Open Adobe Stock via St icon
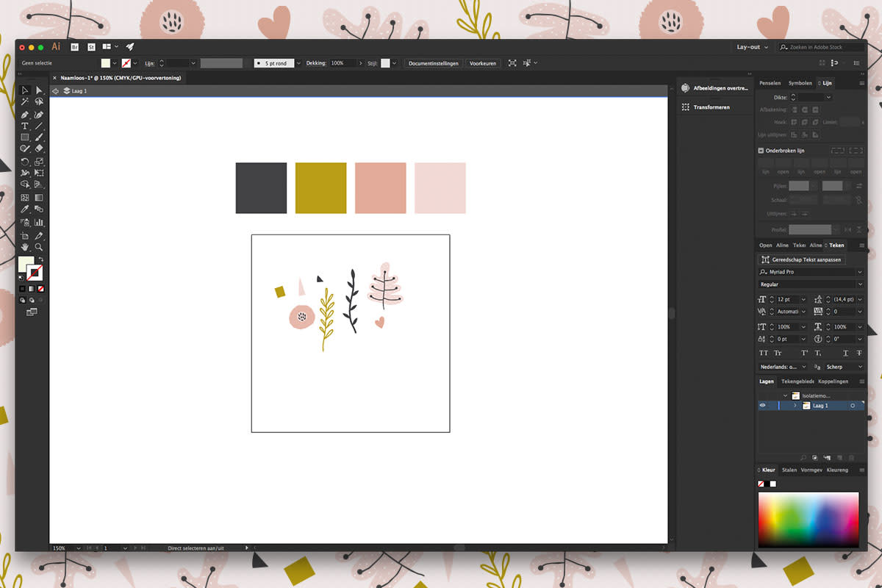 [x=91, y=47]
